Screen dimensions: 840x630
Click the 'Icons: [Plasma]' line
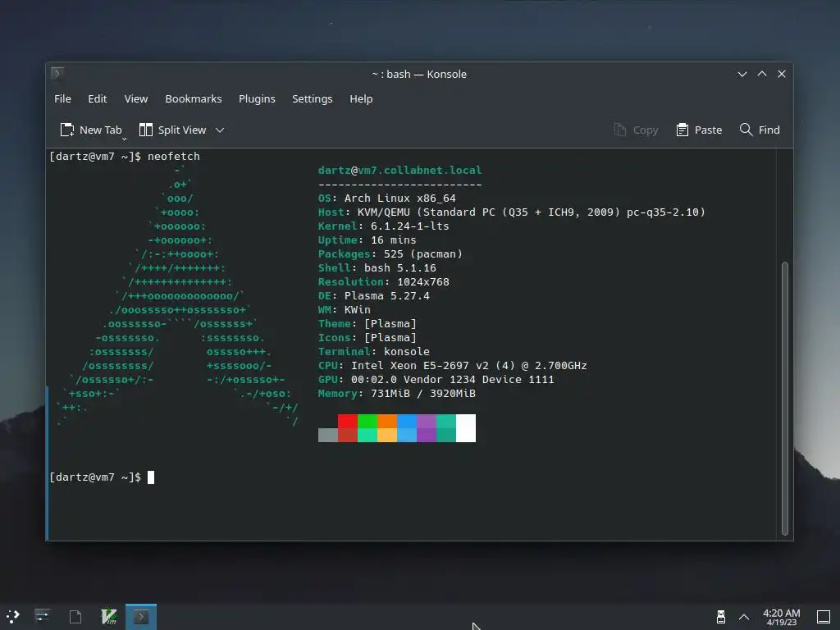(367, 337)
